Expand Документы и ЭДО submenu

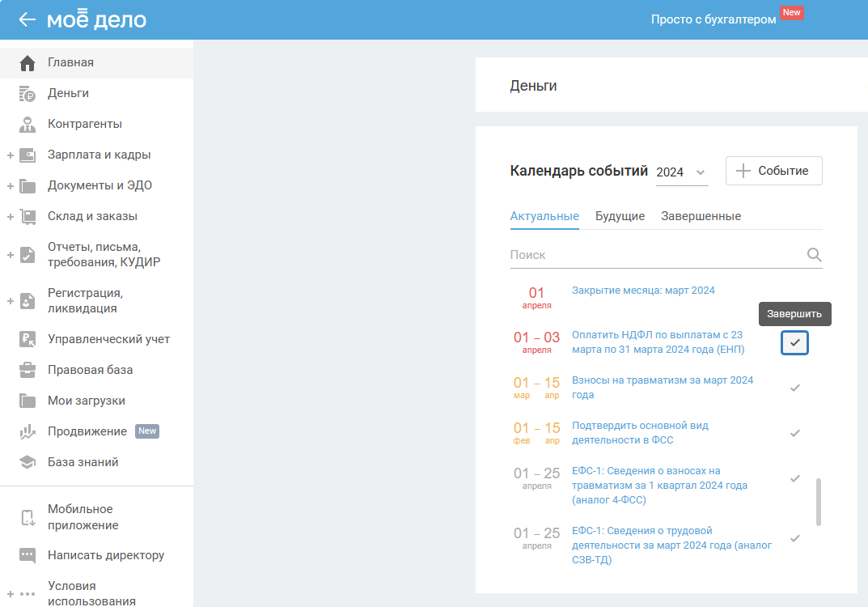[x=10, y=186]
